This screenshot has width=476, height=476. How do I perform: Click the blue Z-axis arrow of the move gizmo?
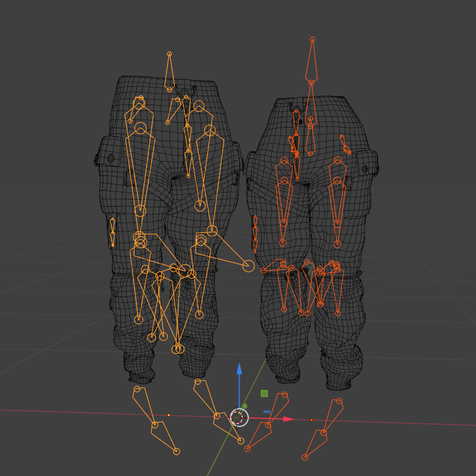point(239,370)
